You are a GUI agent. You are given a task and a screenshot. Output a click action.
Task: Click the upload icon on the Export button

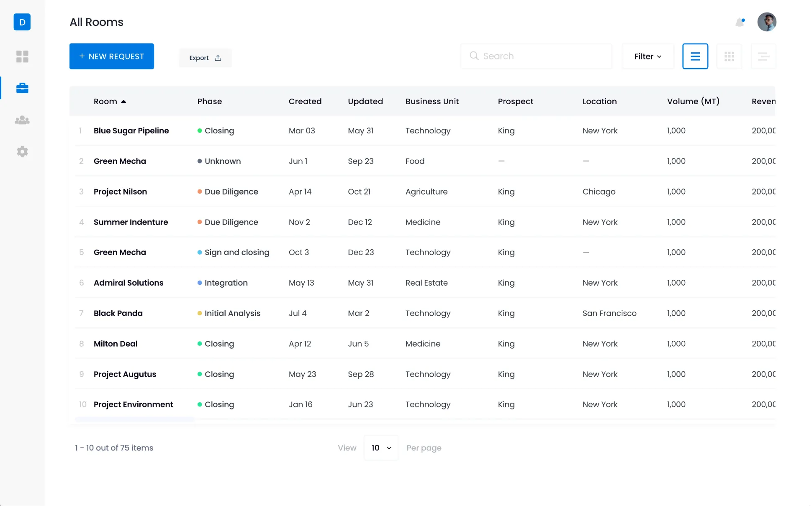pyautogui.click(x=218, y=58)
